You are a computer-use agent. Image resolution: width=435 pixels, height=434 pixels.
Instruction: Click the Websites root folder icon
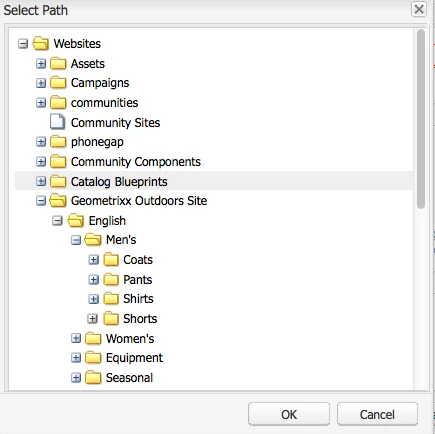41,43
